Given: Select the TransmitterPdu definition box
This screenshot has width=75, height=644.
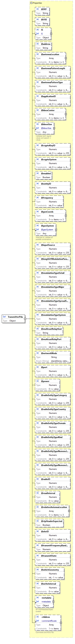Looking at the screenshot, I should pos(13,319).
